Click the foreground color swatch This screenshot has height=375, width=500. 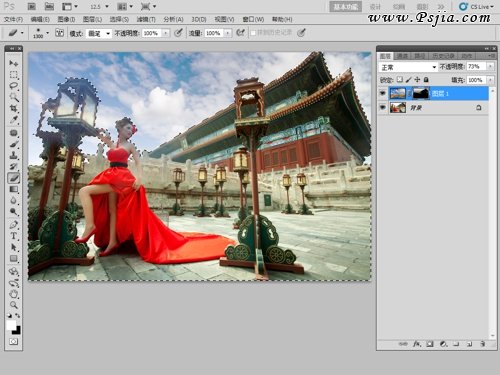(x=11, y=325)
